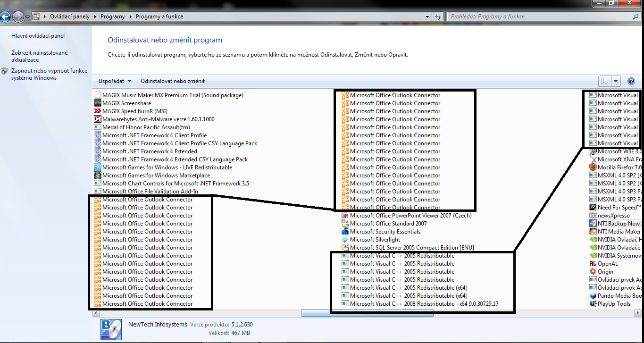Click the Velikost 467 MB detail
The height and width of the screenshot is (343, 644).
(x=229, y=333)
